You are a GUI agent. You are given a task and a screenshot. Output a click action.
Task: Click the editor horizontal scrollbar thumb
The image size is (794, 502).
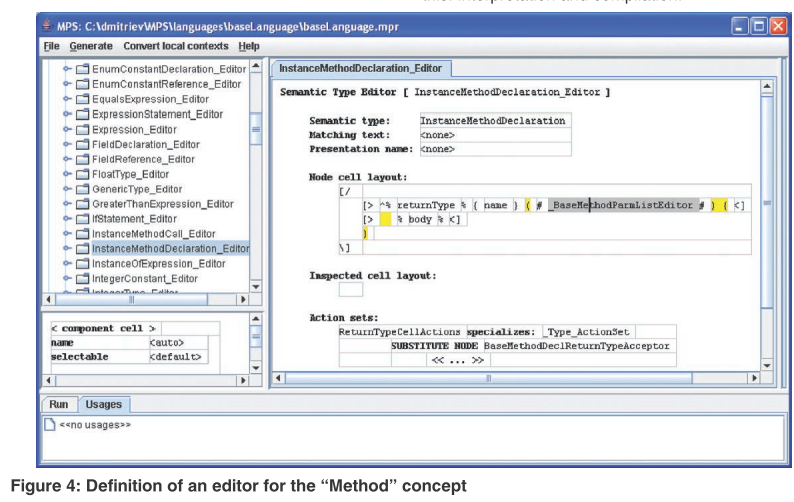(x=489, y=378)
